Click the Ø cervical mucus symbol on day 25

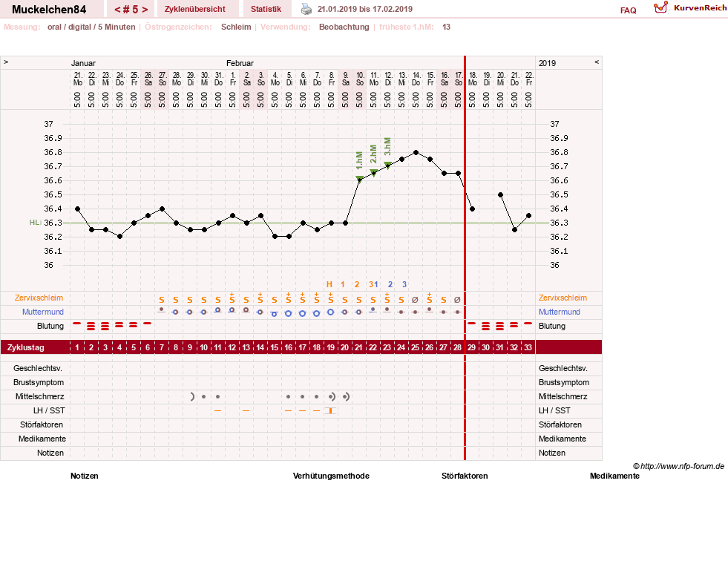pos(415,300)
